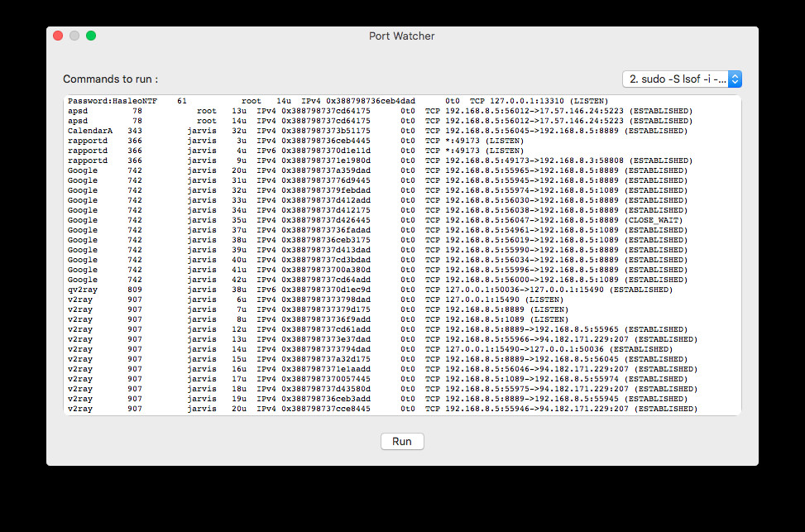Screen dimensions: 805x532
Task: Click the Google 42u row
Action: [377, 280]
